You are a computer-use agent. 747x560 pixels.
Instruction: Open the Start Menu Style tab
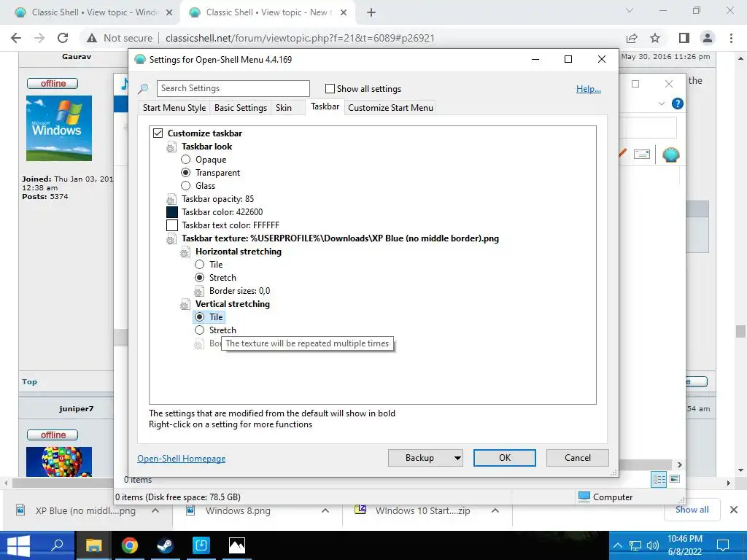174,108
